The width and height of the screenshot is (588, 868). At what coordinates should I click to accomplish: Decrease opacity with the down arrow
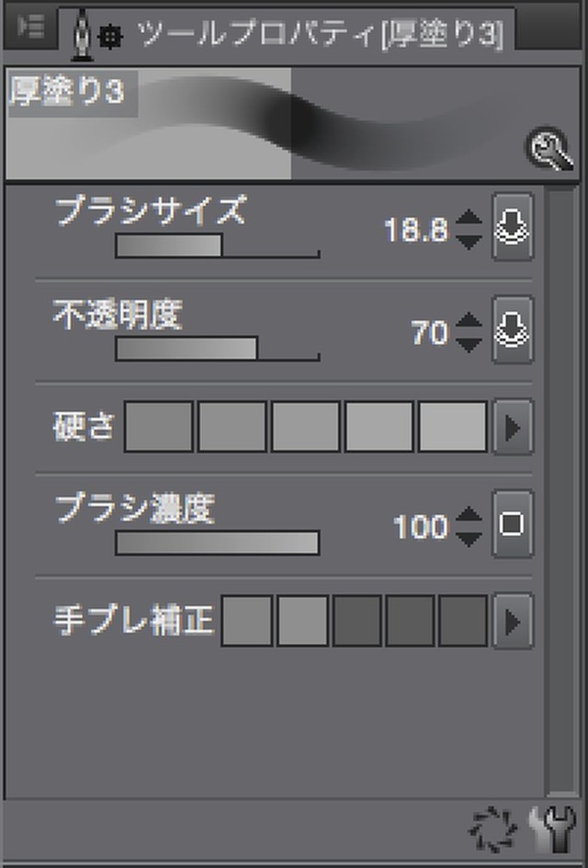point(469,346)
